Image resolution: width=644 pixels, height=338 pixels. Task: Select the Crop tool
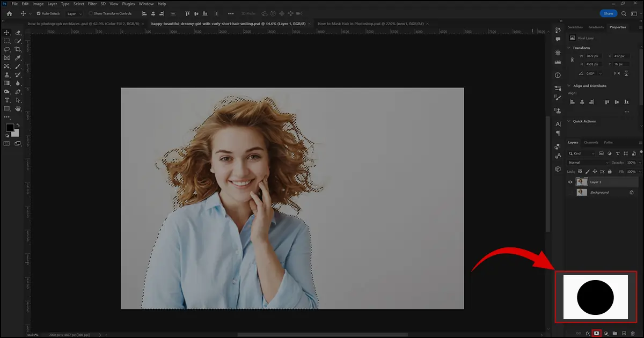click(x=17, y=49)
